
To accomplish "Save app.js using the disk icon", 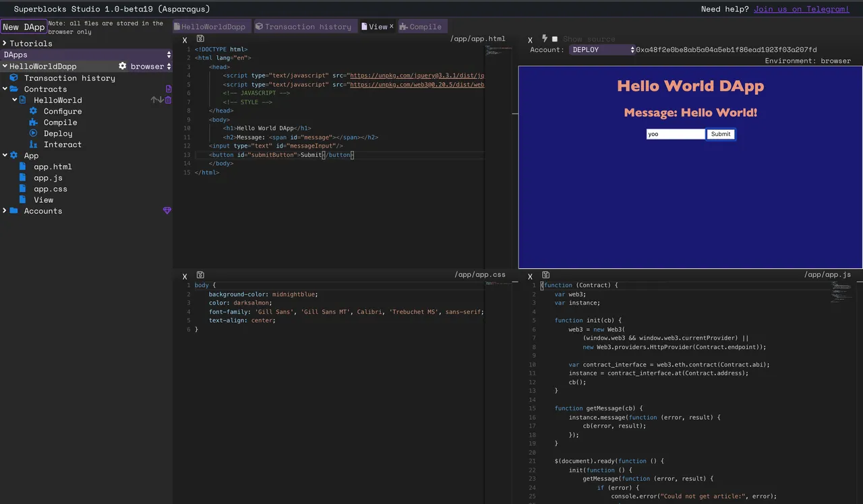I will pyautogui.click(x=545, y=274).
